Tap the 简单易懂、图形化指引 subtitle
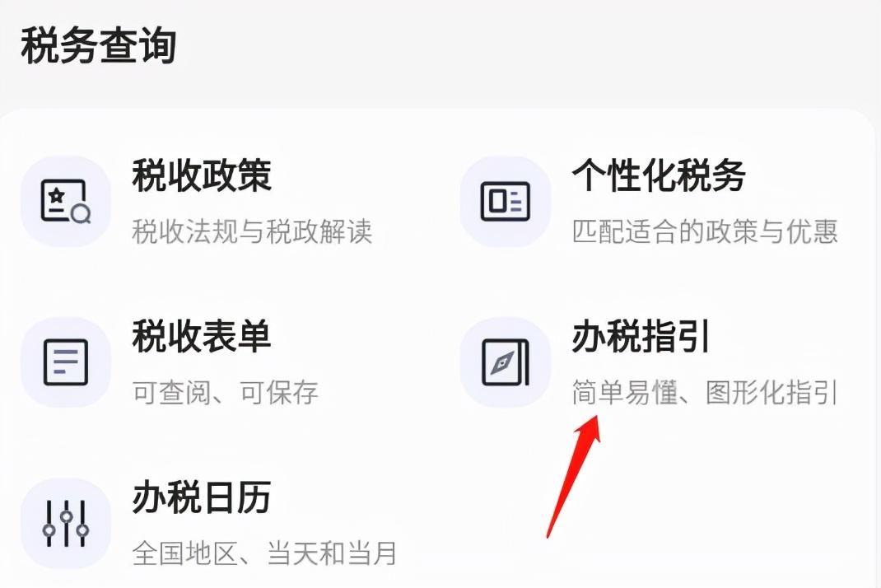Screen dimensions: 881x588 tap(705, 392)
